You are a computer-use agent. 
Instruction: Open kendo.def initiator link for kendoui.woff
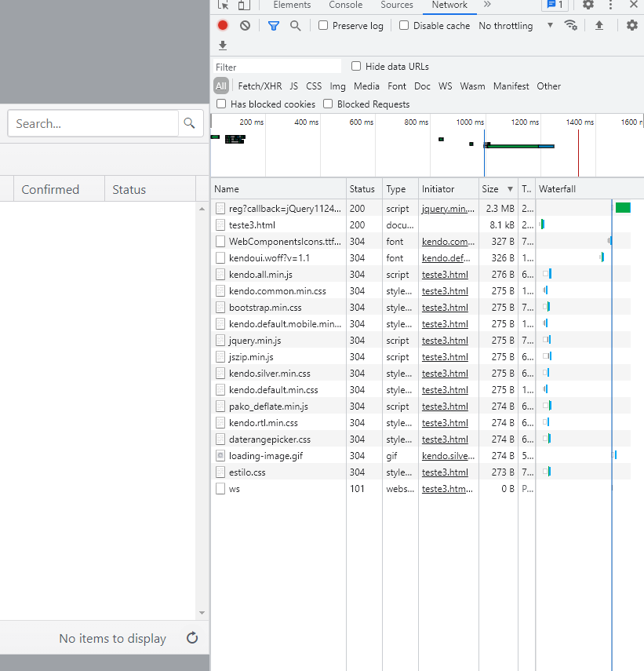coord(446,258)
